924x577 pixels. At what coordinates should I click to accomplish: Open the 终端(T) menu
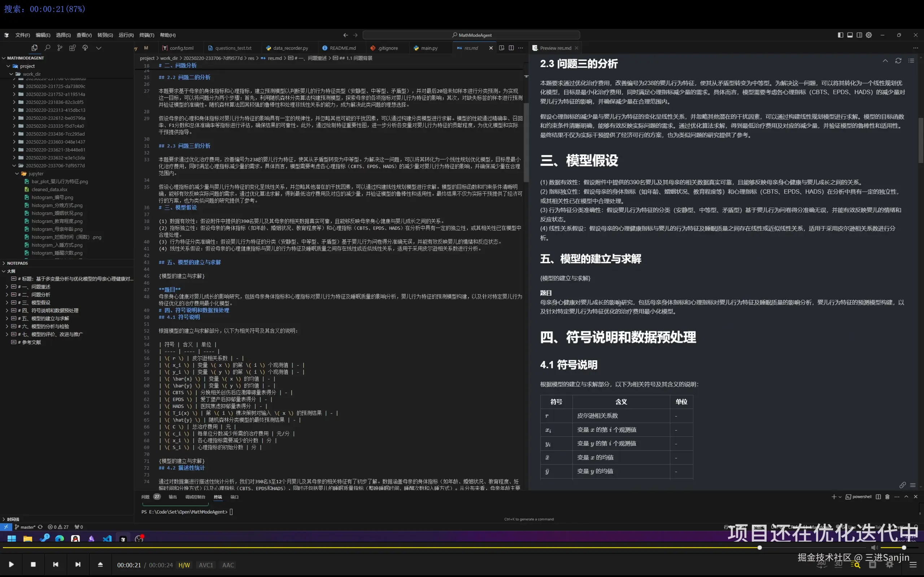point(147,35)
